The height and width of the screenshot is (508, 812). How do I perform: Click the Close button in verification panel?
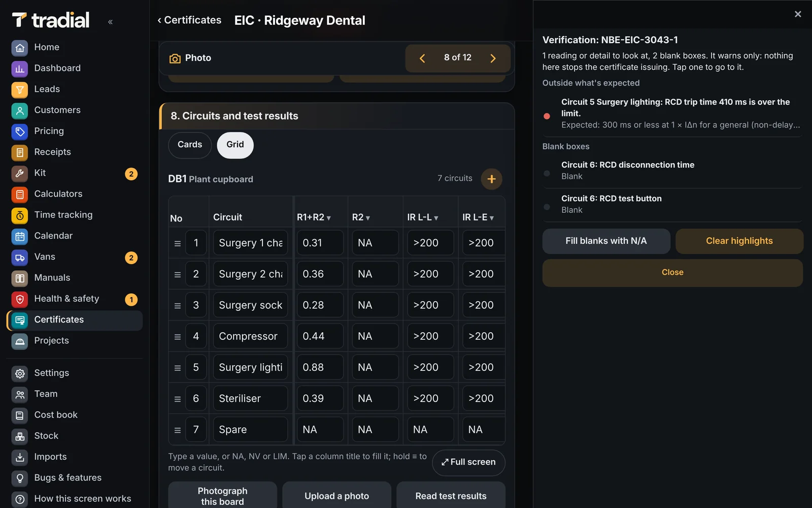click(x=672, y=273)
